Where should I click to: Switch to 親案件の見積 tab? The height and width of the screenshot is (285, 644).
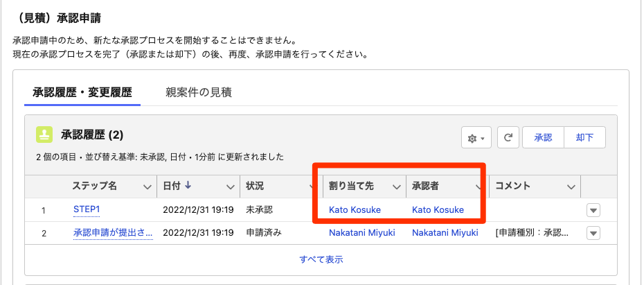tap(199, 92)
